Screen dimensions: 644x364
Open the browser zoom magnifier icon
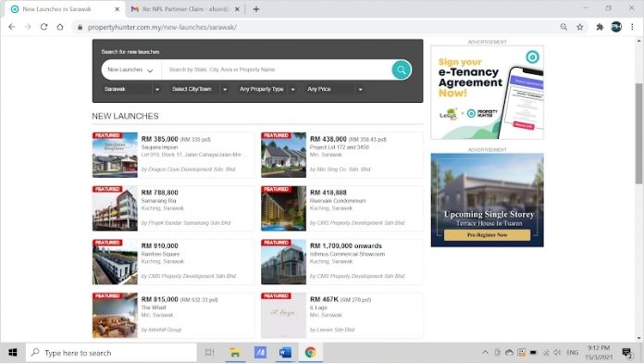[563, 27]
